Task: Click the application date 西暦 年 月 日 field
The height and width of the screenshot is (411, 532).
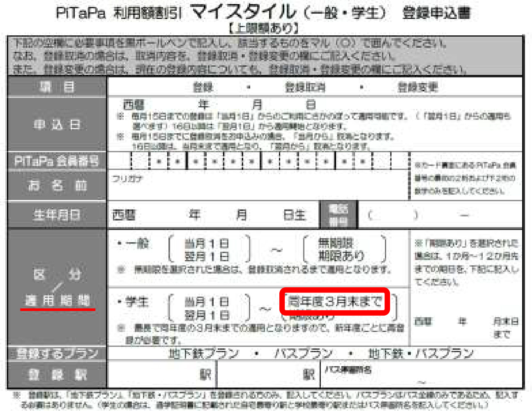Action: tap(220, 104)
